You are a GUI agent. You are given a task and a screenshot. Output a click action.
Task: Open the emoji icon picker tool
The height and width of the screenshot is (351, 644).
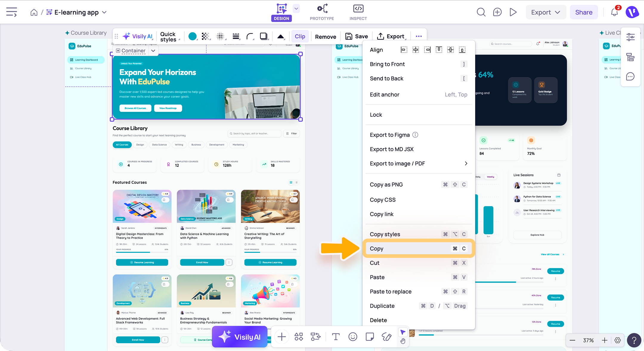click(353, 337)
